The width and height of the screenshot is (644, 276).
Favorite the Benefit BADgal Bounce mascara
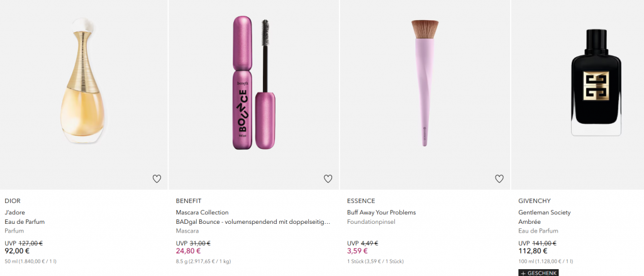[x=328, y=179]
